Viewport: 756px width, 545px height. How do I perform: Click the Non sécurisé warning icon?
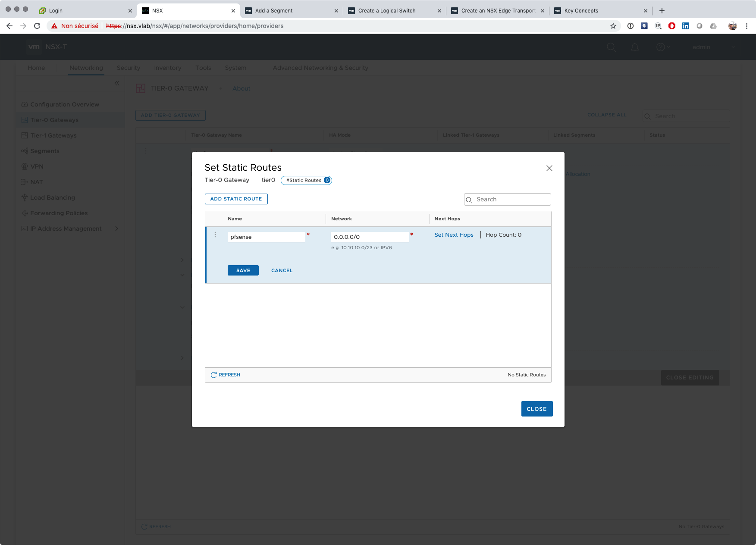[54, 26]
